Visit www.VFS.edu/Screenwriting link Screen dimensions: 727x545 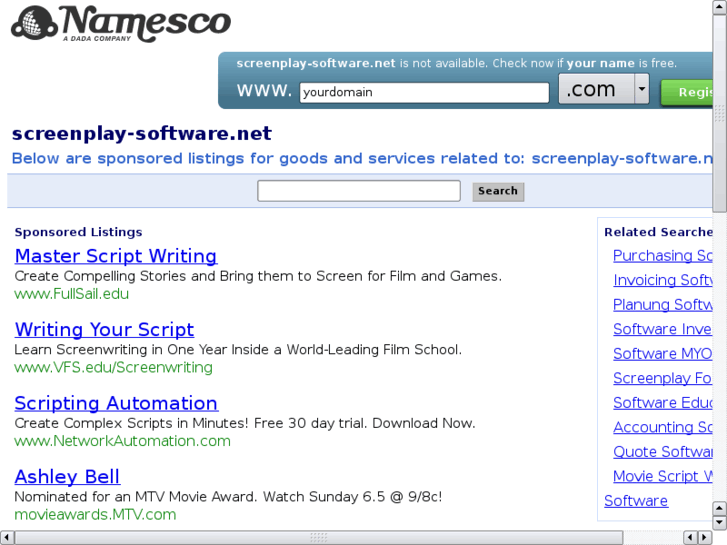pyautogui.click(x=114, y=367)
